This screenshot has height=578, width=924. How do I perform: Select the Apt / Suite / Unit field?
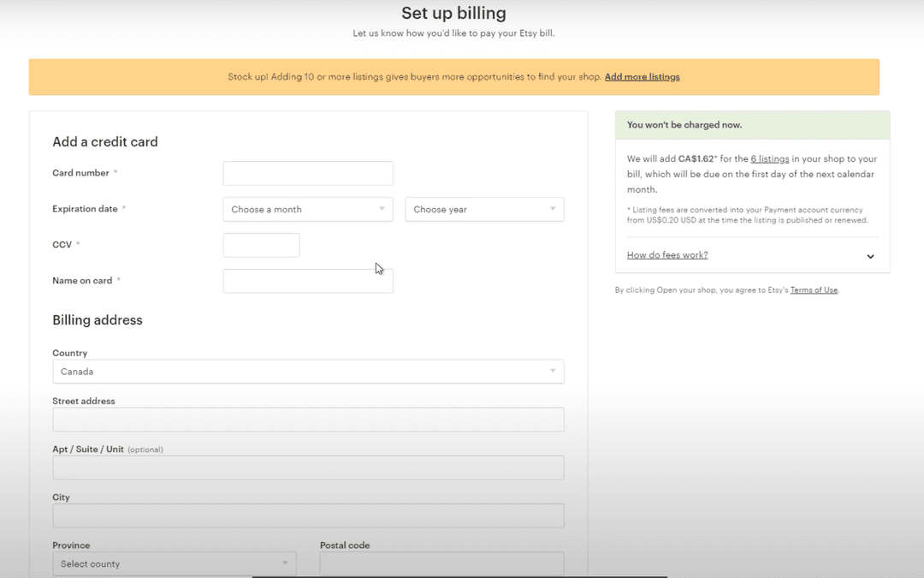click(x=308, y=468)
